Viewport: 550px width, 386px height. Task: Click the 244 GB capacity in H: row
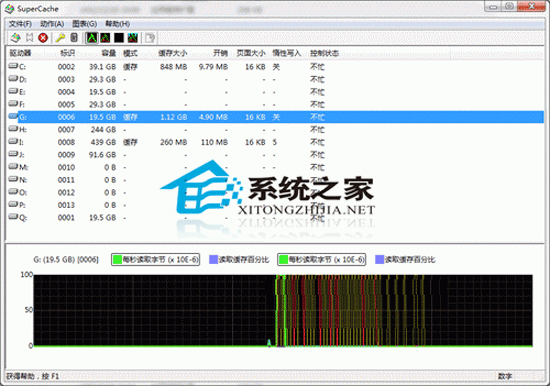103,129
